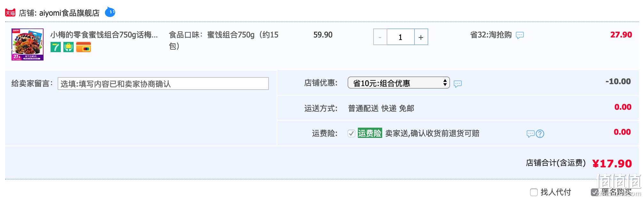644x199 pixels.
Task: Uncheck the 运费险 shipping insurance checkbox
Action: pos(351,133)
